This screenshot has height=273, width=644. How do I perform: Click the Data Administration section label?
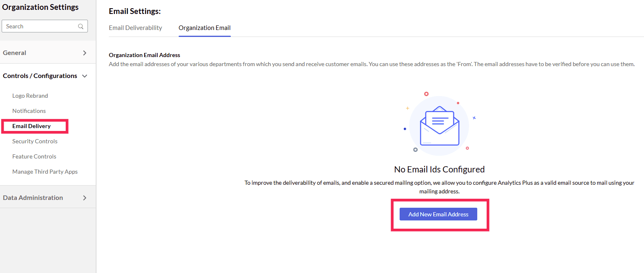tap(33, 198)
